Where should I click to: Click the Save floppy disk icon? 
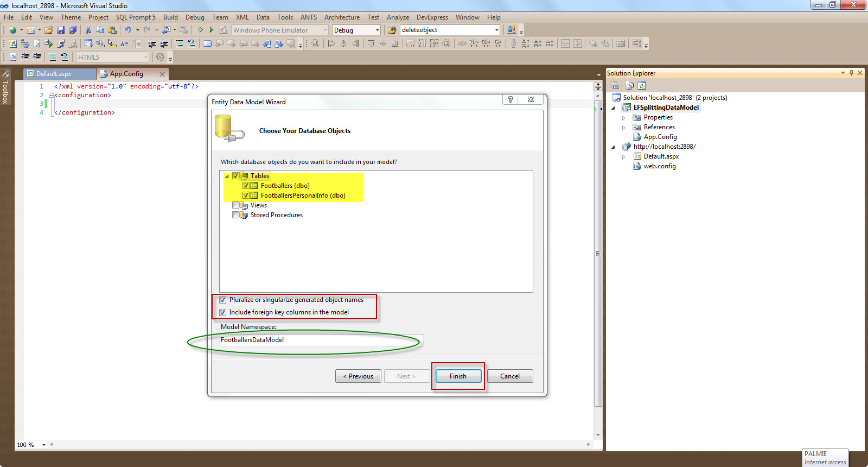pos(61,30)
